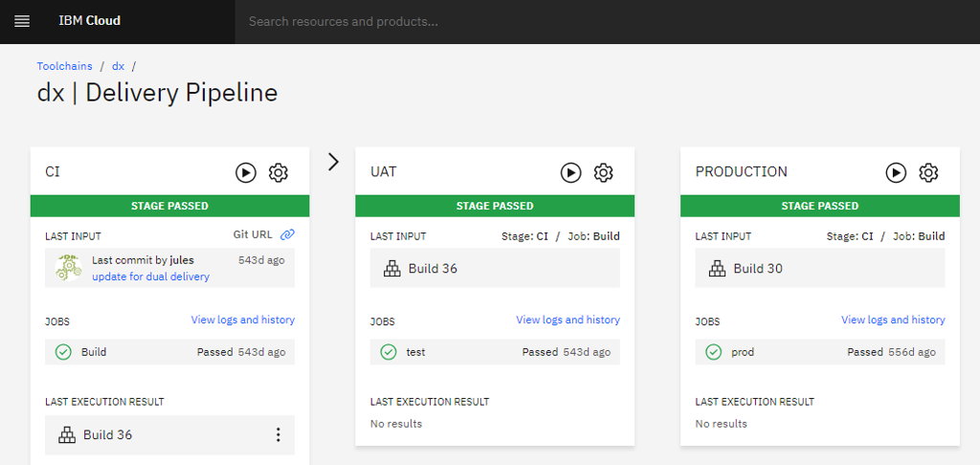Screen dimensions: 980x465
Task: Click 'Stage: CI / Job: Build' in UAT
Action: (561, 236)
